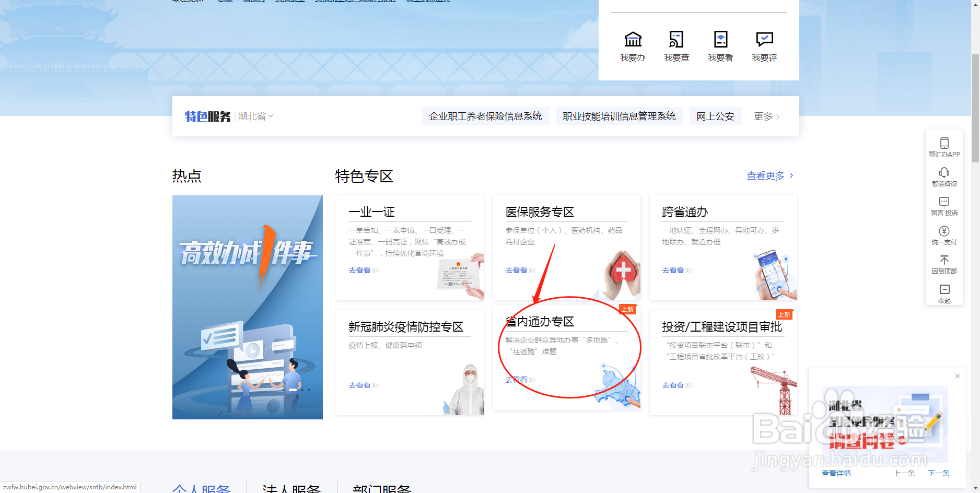This screenshot has height=493, width=980.
Task: Open 智能咨询 from the right sidebar
Action: (x=943, y=177)
